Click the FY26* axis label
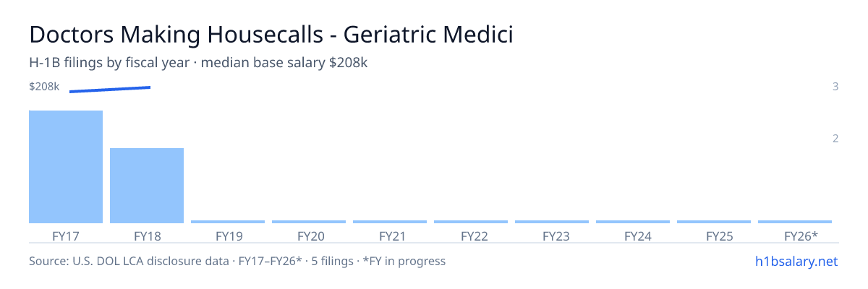 click(x=801, y=236)
